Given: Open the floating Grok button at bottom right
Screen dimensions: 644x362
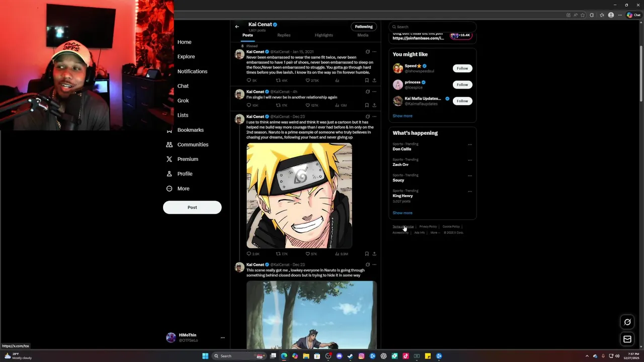Looking at the screenshot, I should [627, 322].
